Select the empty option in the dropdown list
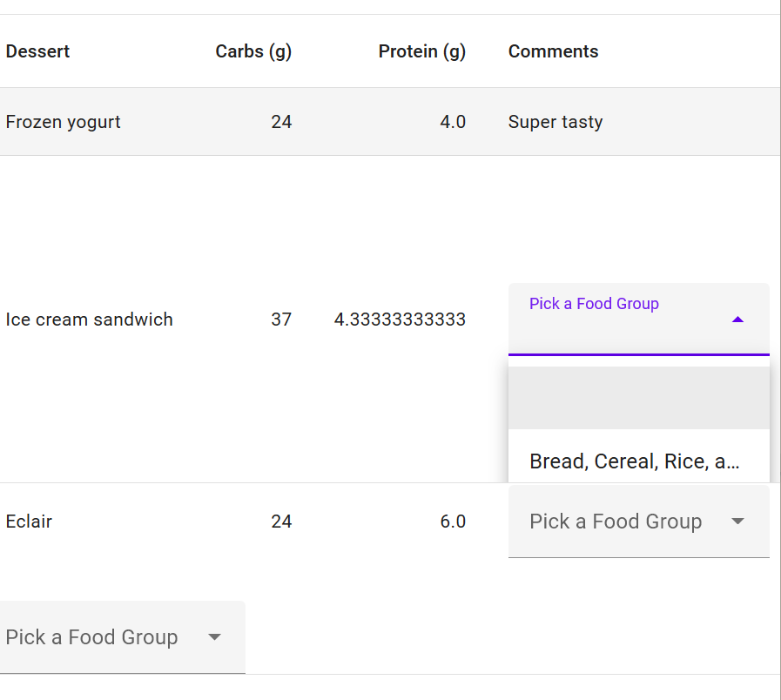 [x=638, y=397]
